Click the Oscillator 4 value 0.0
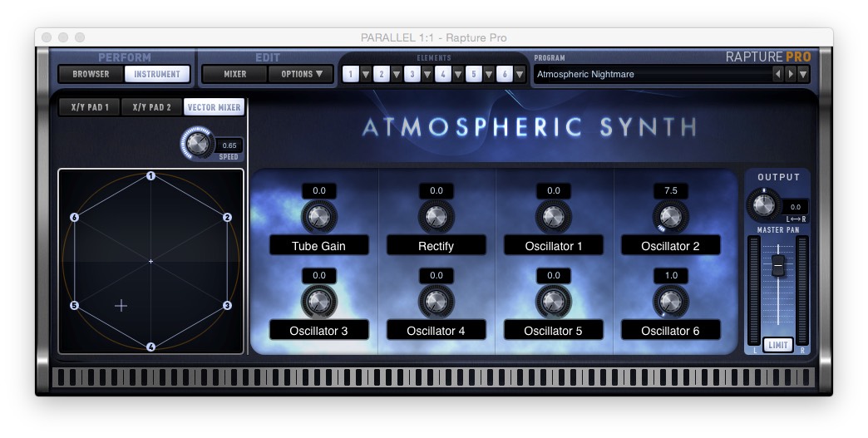This screenshot has width=868, height=438. coord(436,275)
